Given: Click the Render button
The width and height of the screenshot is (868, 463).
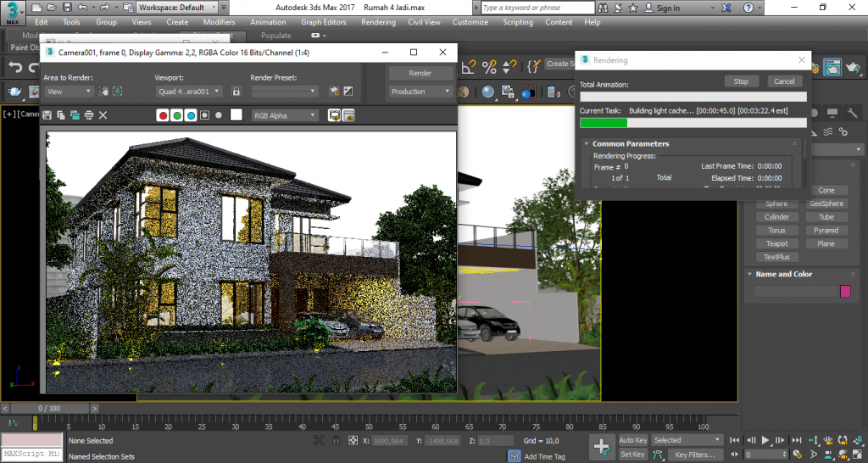Looking at the screenshot, I should [420, 73].
